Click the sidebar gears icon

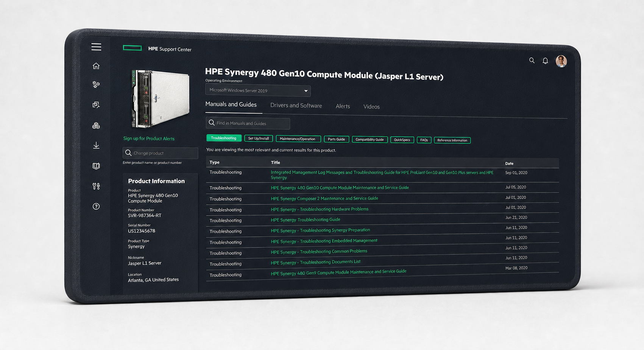[x=96, y=84]
